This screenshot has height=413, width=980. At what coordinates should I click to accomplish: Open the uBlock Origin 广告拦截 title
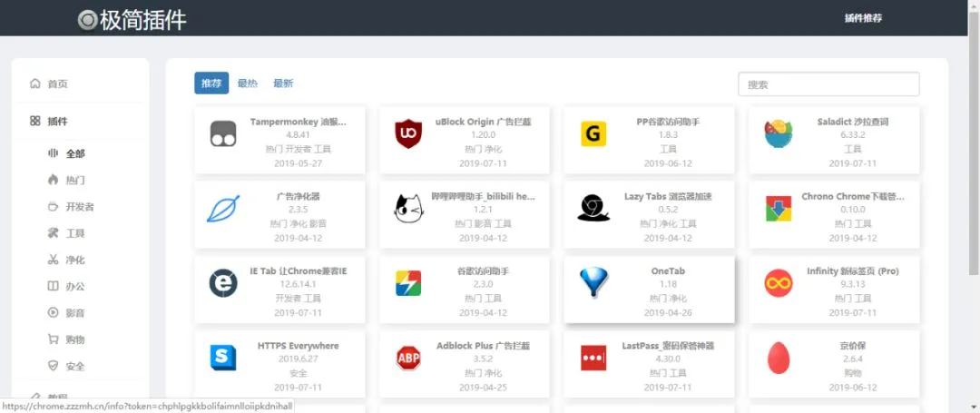click(483, 122)
